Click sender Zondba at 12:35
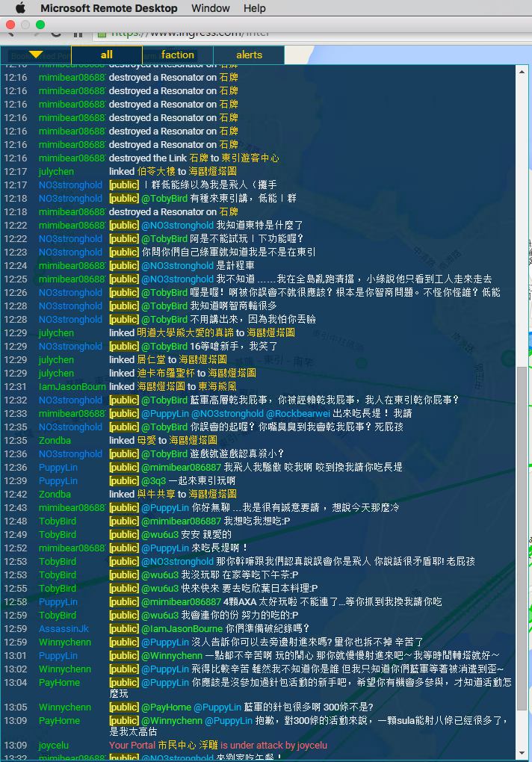Screen dimensions: 532x762 click(x=55, y=440)
